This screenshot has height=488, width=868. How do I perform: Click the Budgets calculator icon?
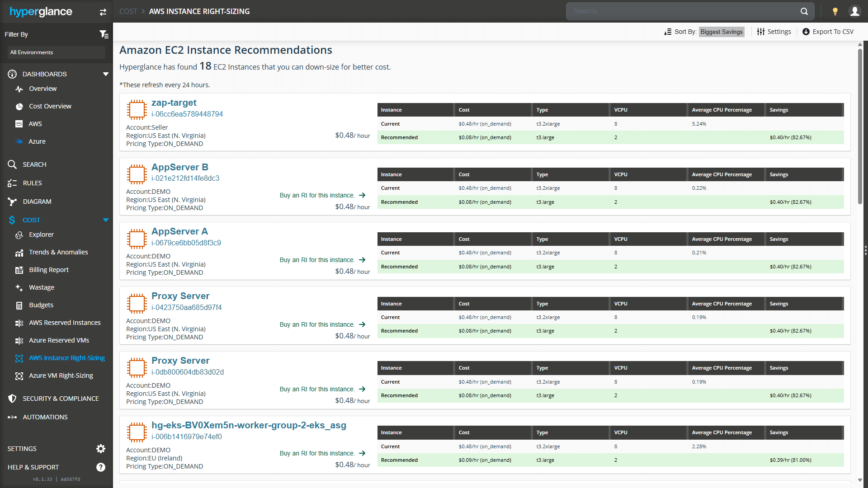pos(19,305)
